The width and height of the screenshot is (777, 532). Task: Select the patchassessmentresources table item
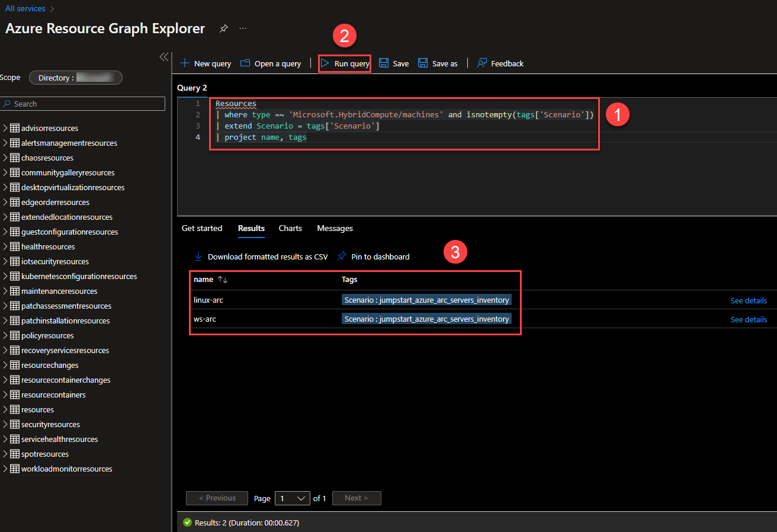[x=66, y=306]
